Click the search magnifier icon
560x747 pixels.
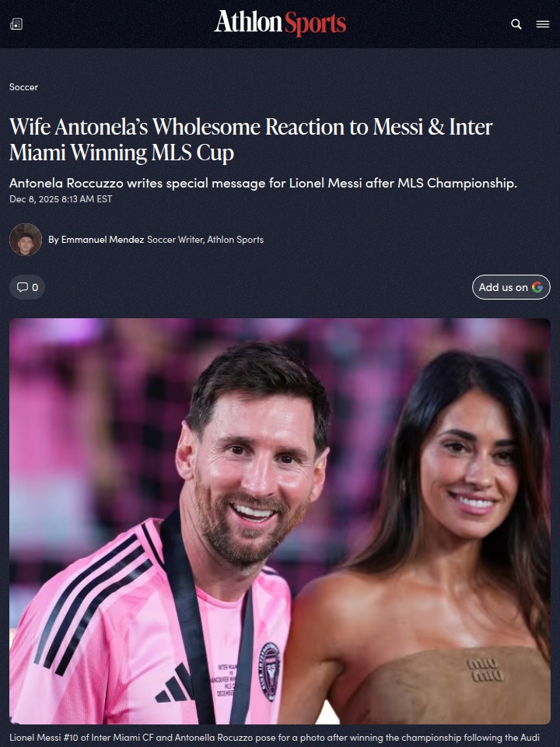tap(516, 24)
